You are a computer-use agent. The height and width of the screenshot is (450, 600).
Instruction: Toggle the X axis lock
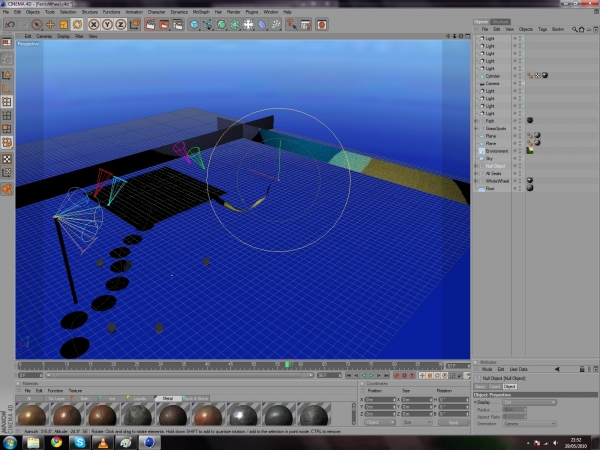[x=94, y=25]
